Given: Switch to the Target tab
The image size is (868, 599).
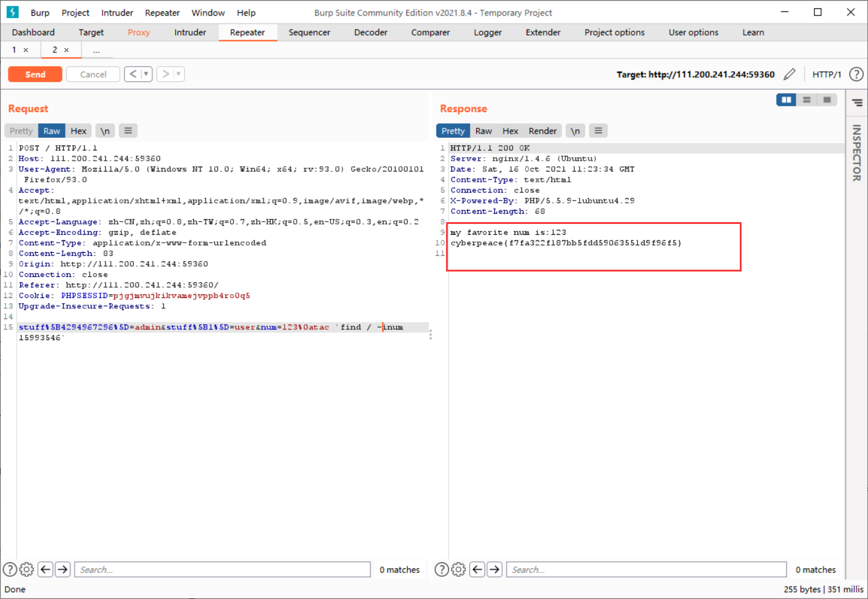Looking at the screenshot, I should (x=91, y=33).
